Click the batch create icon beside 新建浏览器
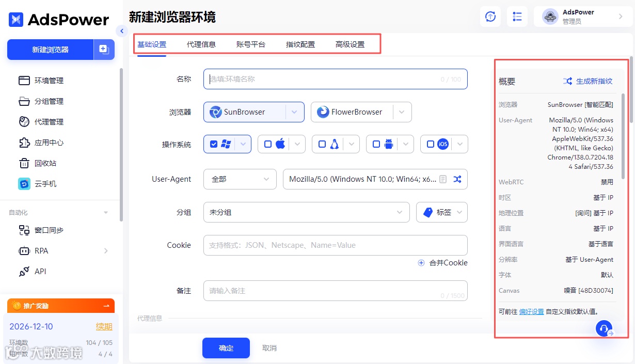Viewport: 635px width, 364px height. click(104, 50)
